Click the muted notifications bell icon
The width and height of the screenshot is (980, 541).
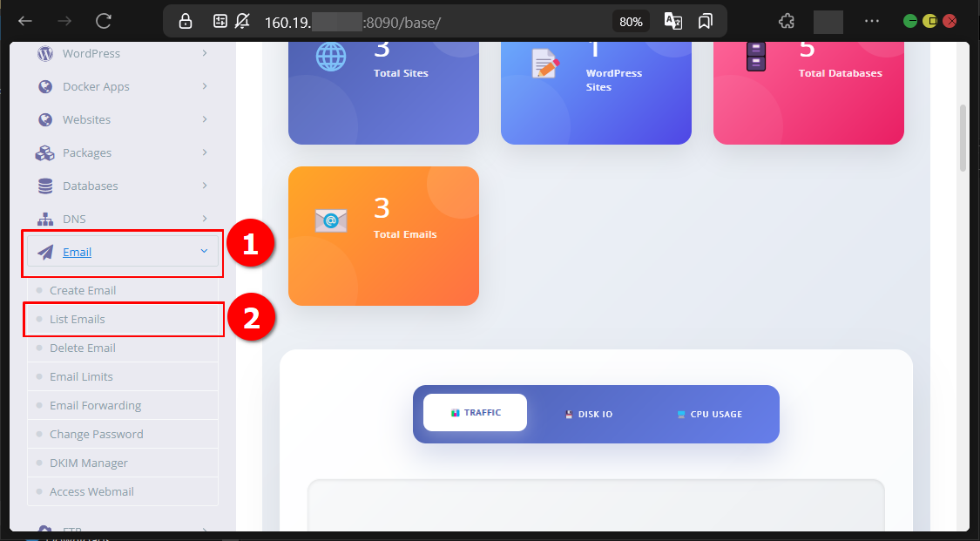[x=242, y=21]
